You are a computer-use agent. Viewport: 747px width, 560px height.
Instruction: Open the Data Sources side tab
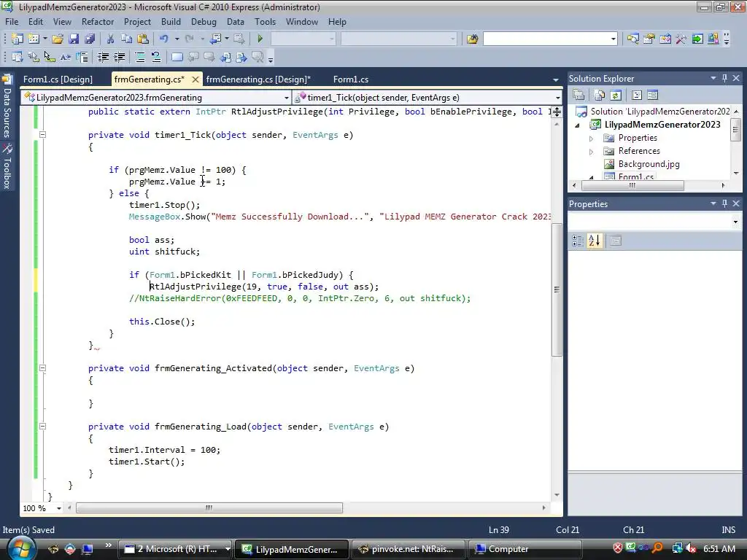pyautogui.click(x=7, y=107)
